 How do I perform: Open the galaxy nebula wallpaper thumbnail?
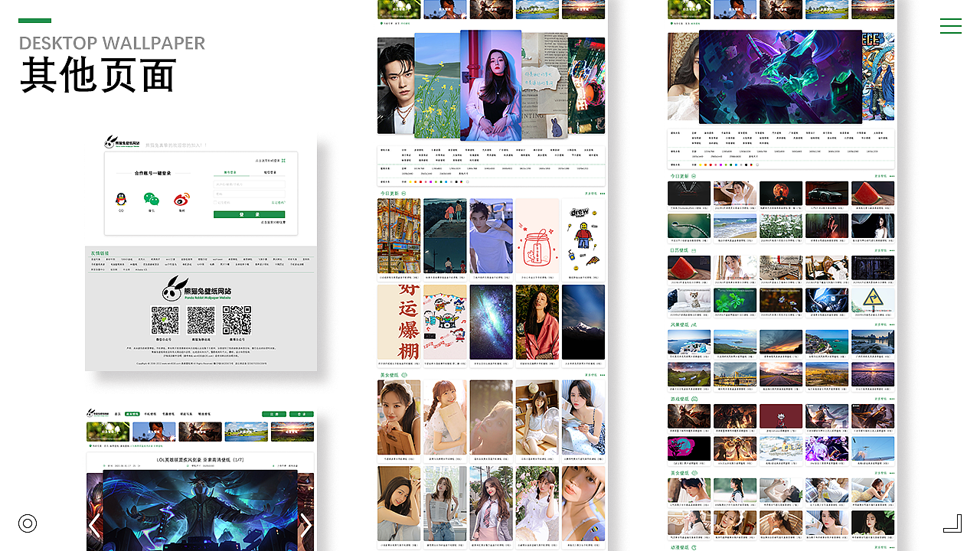click(491, 321)
